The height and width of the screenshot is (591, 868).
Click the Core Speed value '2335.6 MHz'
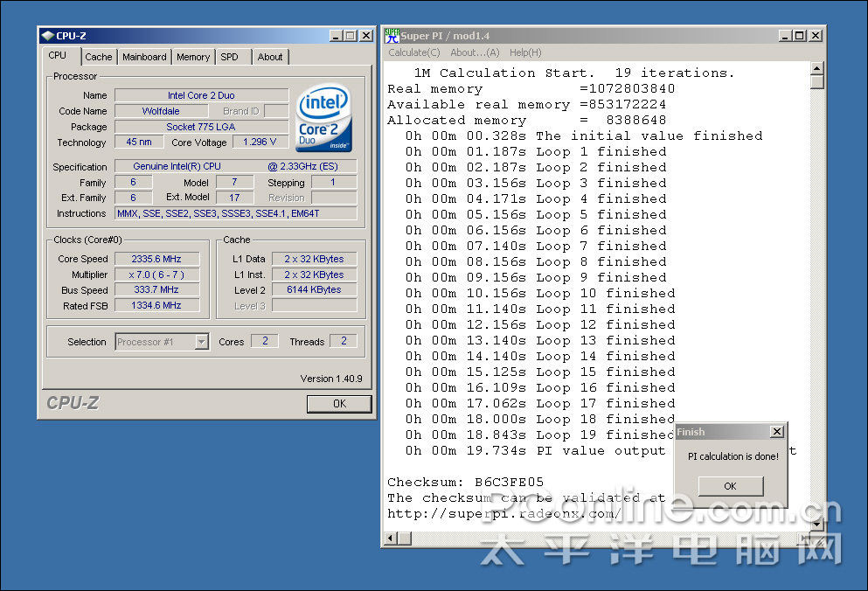coord(156,259)
